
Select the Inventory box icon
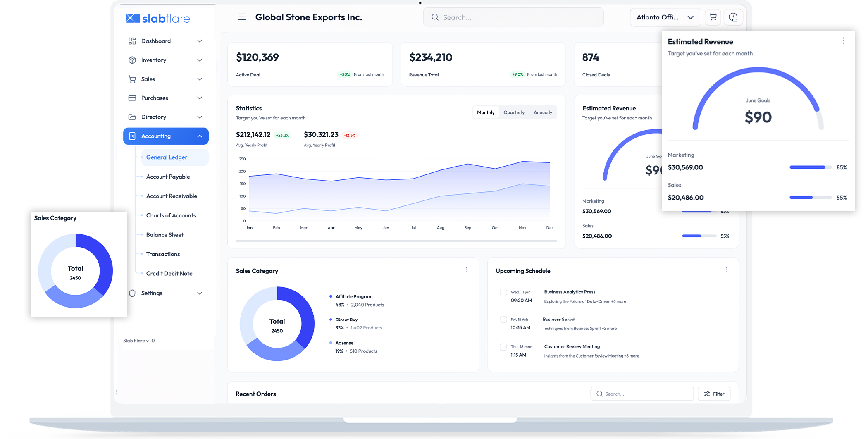132,60
